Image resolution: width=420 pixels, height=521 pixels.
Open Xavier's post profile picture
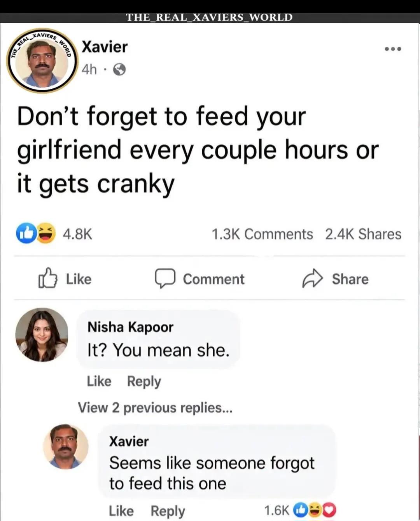click(42, 61)
